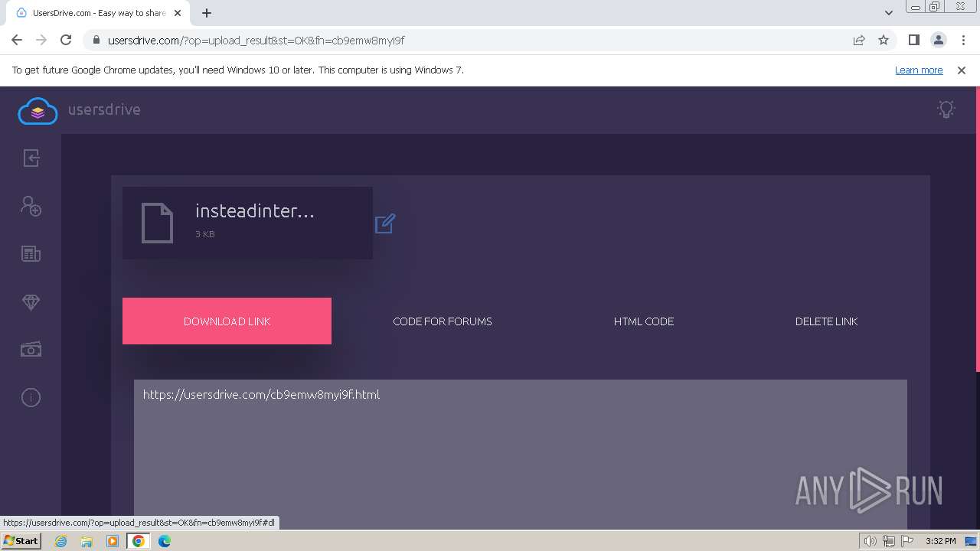Open the Chrome three-dot menu
980x551 pixels.
click(x=963, y=40)
